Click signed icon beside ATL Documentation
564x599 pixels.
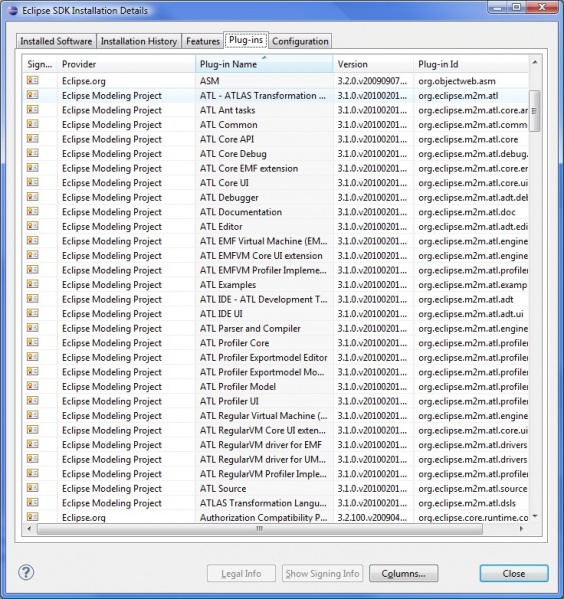pos(32,211)
